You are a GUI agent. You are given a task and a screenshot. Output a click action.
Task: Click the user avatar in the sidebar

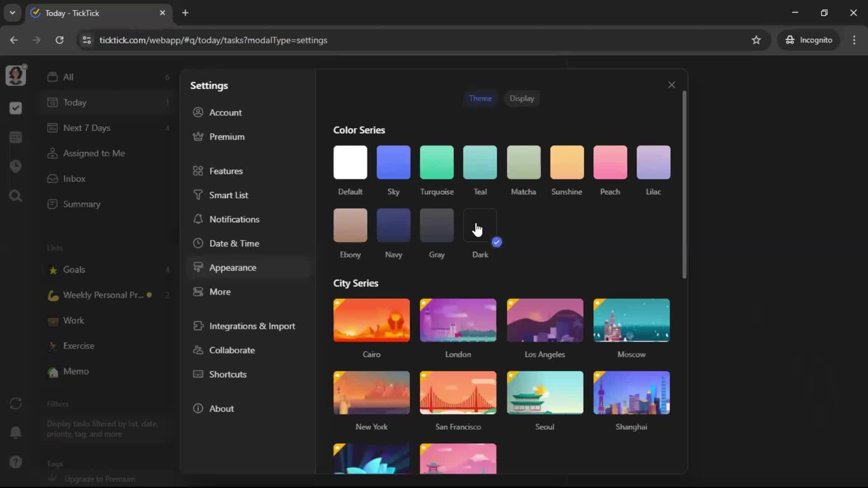[x=15, y=75]
